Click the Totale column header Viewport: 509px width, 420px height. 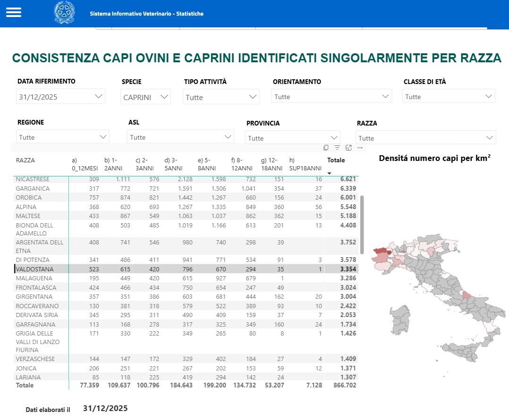[336, 160]
